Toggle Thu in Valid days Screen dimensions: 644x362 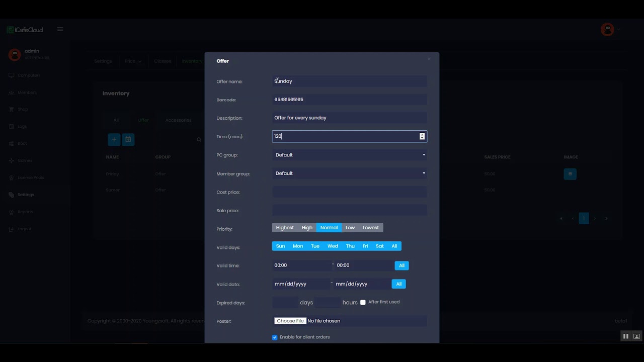350,246
